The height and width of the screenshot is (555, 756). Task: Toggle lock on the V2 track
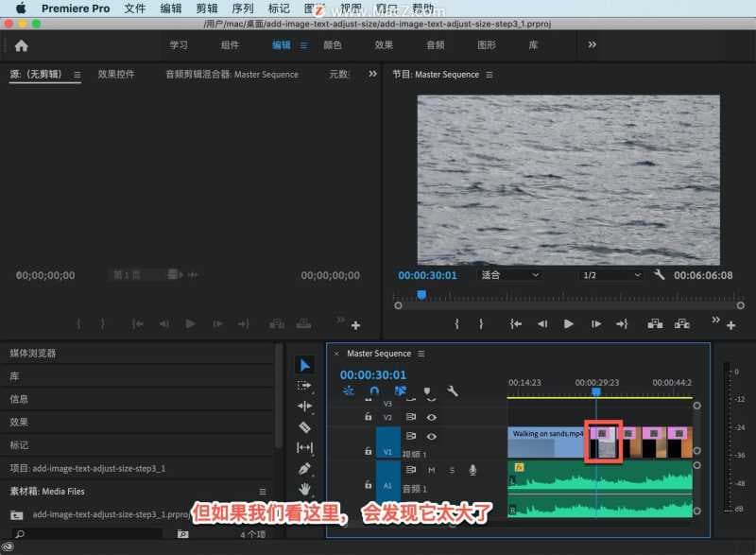click(x=369, y=417)
